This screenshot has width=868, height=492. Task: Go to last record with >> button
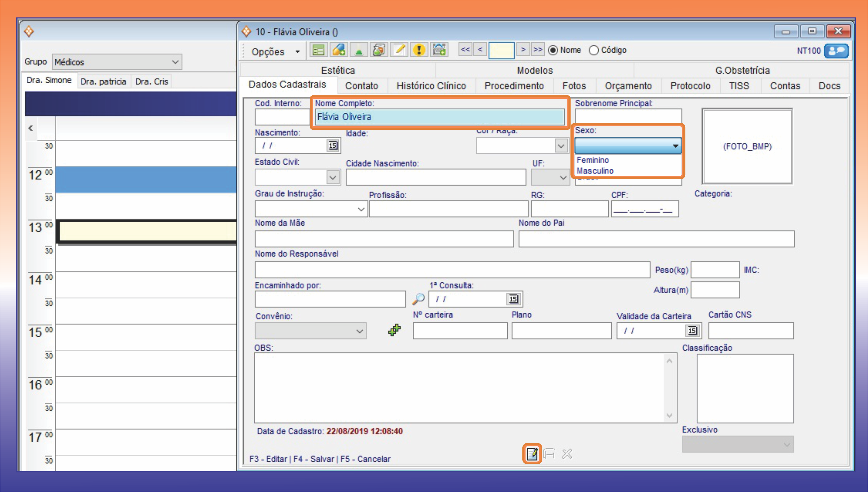pos(538,50)
